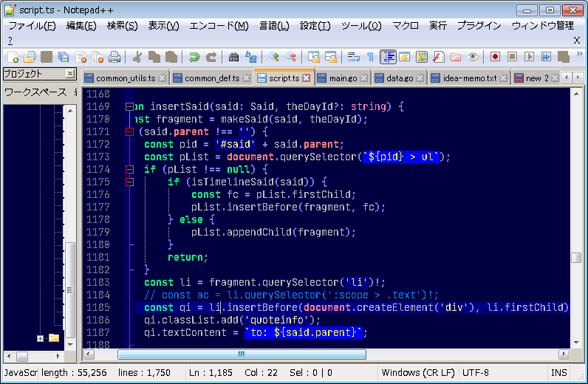The height and width of the screenshot is (384, 588).
Task: Click line number 1183 in margin
Action: (98, 282)
